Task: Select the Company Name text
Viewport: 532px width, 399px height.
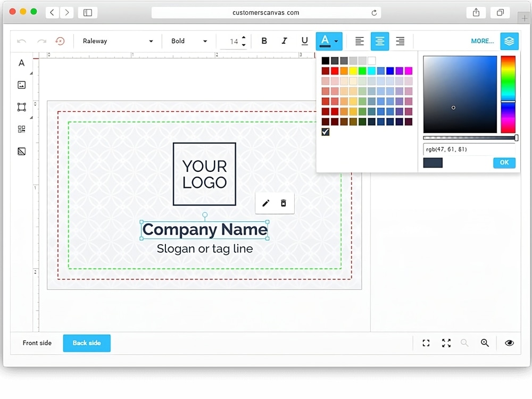Action: [x=205, y=230]
